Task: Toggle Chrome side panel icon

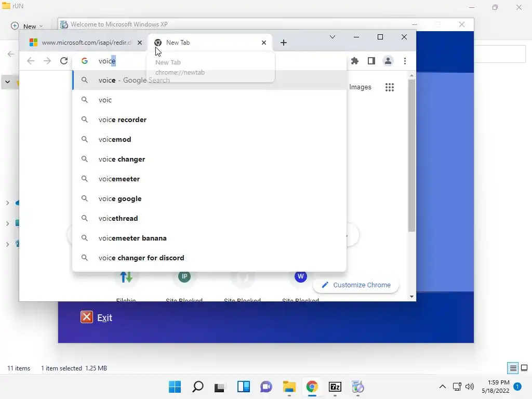Action: [x=371, y=61]
